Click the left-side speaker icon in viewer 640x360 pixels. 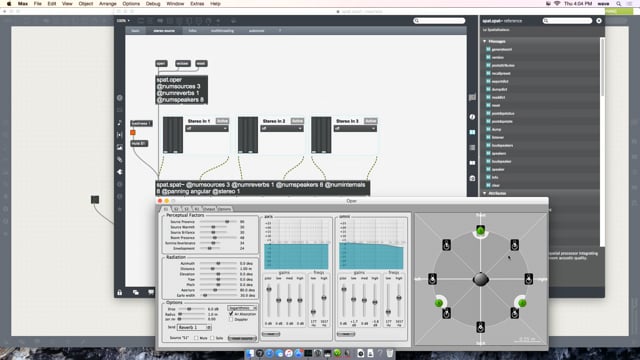[432, 279]
